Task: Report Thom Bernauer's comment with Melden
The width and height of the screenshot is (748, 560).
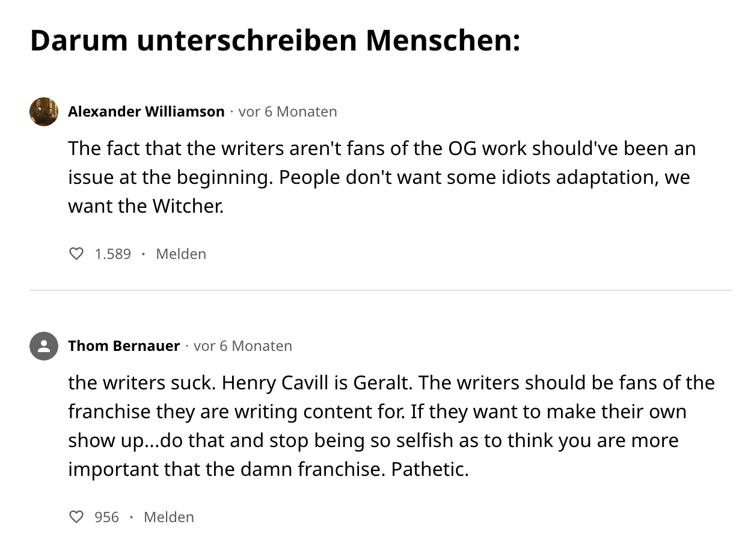Action: point(169,517)
